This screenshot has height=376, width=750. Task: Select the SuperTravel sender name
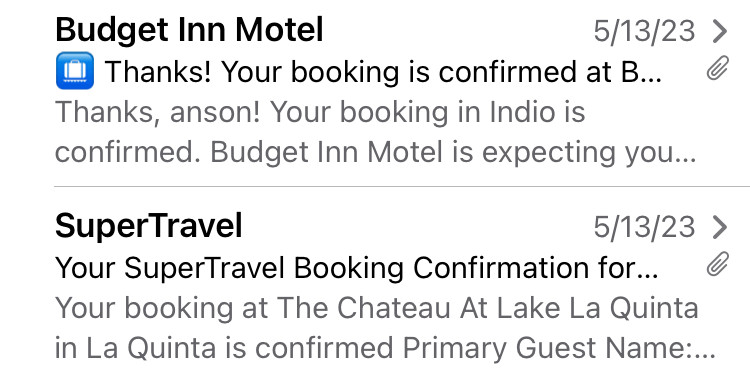coord(149,226)
